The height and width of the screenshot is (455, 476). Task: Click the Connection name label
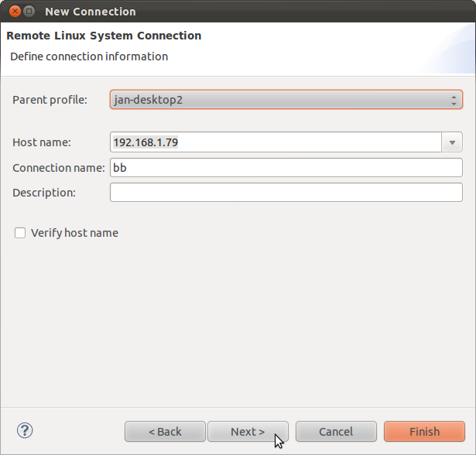click(x=59, y=168)
